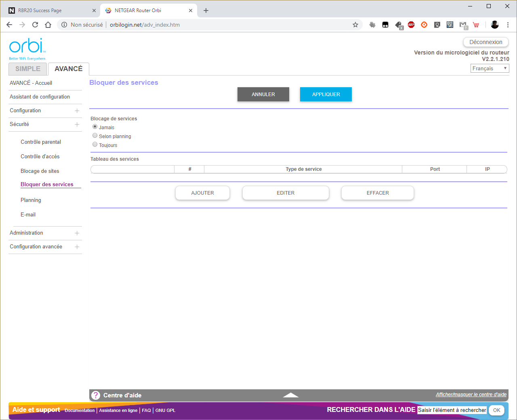
Task: Expand the Configuration avancée section
Action: (x=77, y=247)
